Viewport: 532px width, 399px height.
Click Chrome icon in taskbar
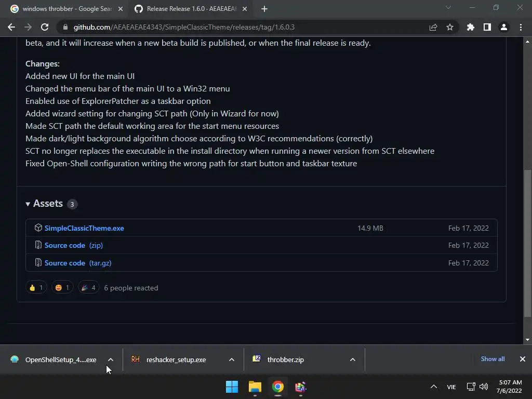tap(277, 387)
